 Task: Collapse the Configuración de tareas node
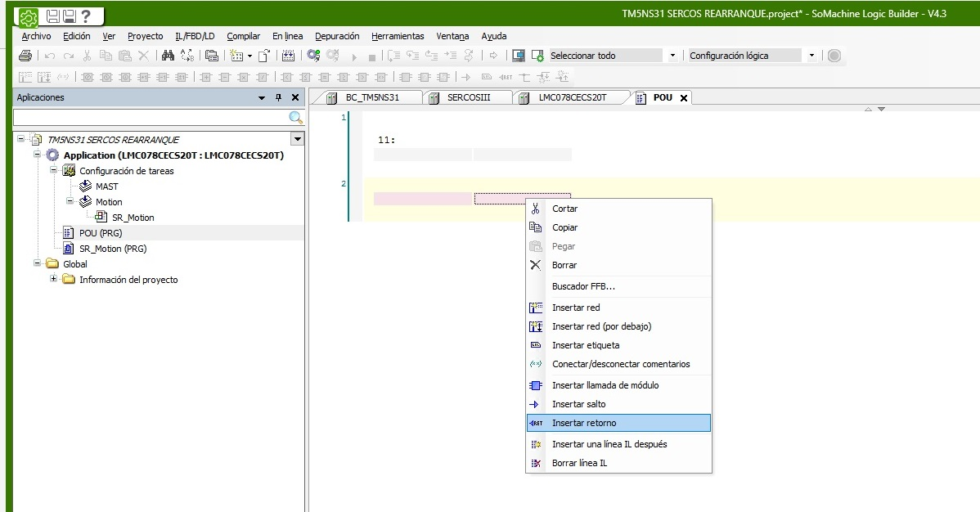(53, 170)
